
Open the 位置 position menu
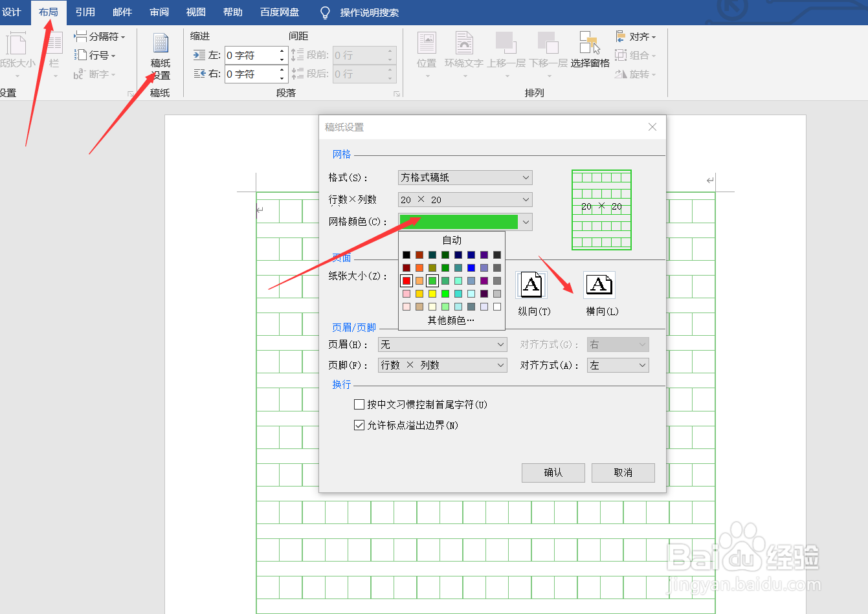click(x=427, y=56)
